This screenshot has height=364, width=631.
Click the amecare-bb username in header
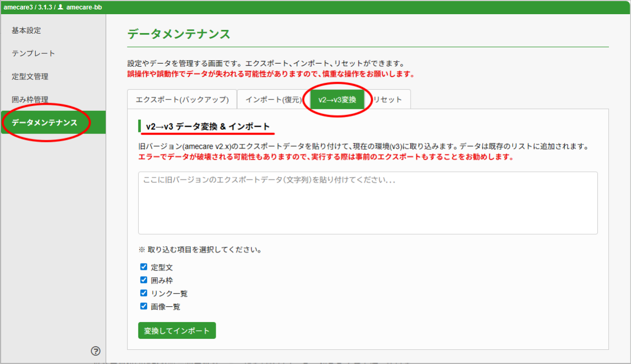click(x=84, y=7)
